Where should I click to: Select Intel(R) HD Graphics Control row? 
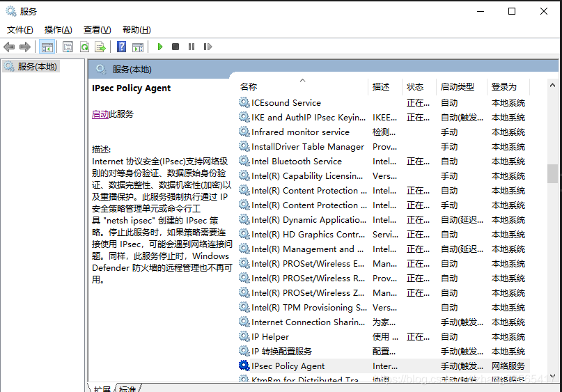pos(384,235)
